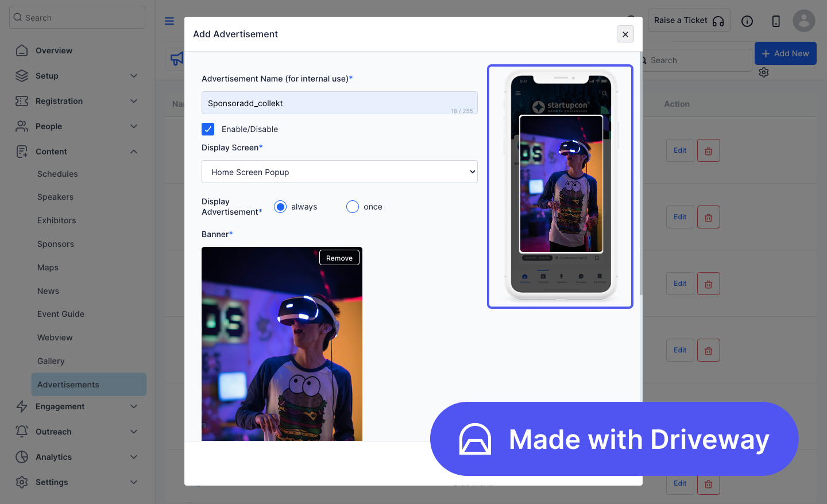Click the Outreach bell icon

22,432
